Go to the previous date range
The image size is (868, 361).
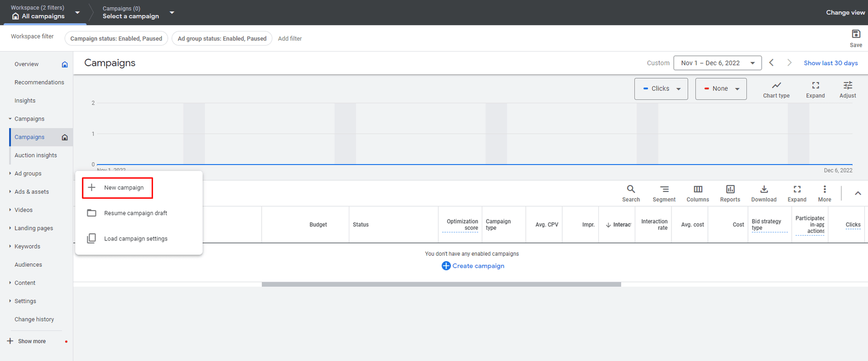click(x=771, y=63)
